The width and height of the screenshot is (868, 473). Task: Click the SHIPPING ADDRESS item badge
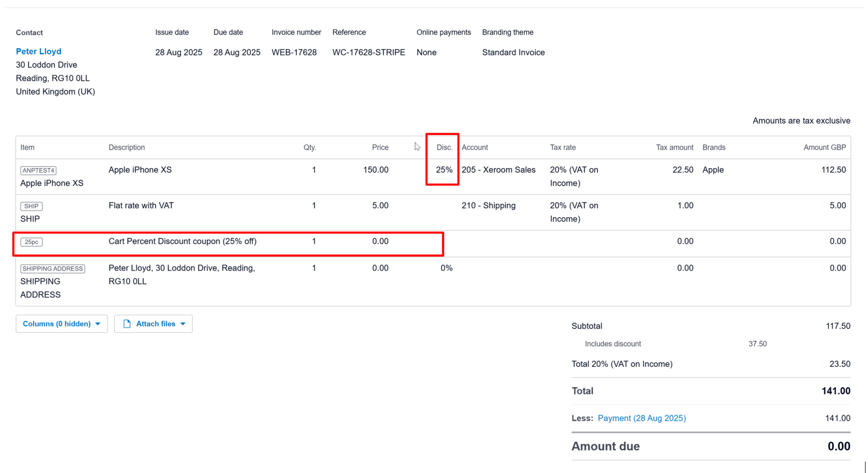click(x=52, y=268)
